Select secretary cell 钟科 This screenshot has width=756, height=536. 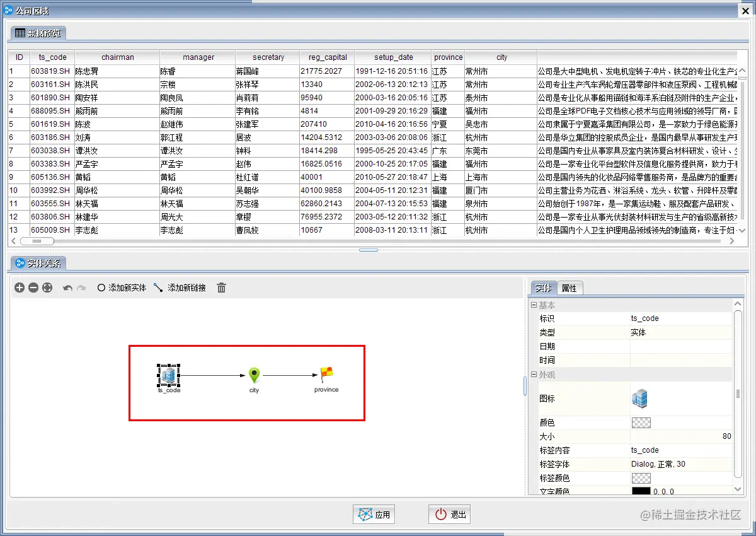[x=268, y=151]
